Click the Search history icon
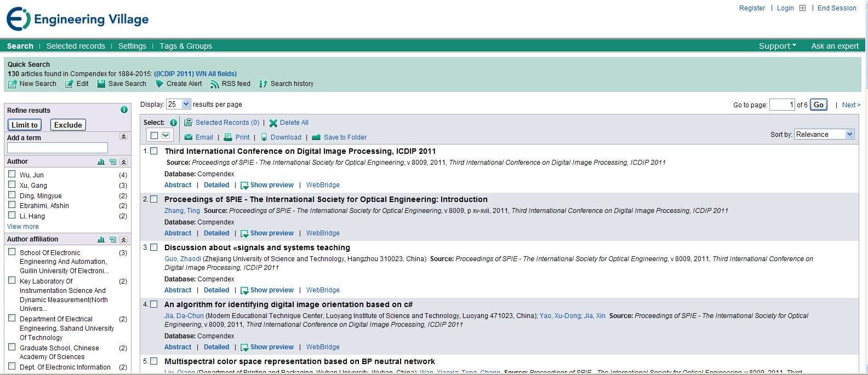 point(263,84)
